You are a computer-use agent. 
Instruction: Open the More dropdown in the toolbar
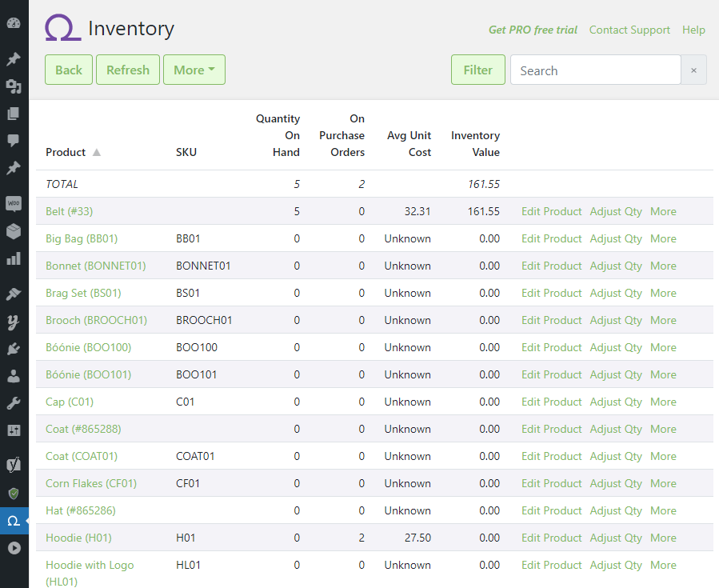(x=194, y=70)
